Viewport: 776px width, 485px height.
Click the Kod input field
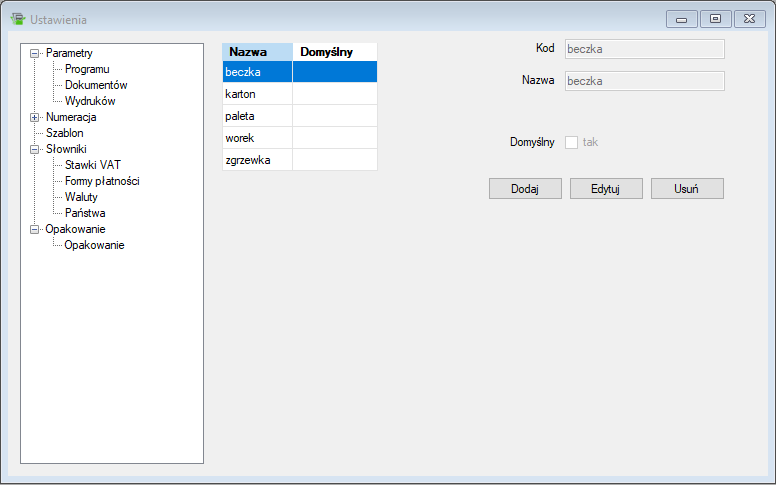(644, 48)
